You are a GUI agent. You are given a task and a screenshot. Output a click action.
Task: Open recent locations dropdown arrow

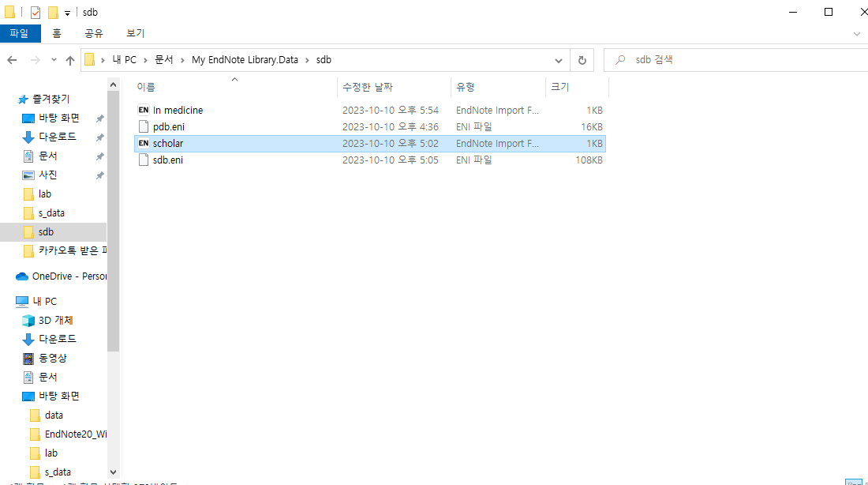click(54, 60)
